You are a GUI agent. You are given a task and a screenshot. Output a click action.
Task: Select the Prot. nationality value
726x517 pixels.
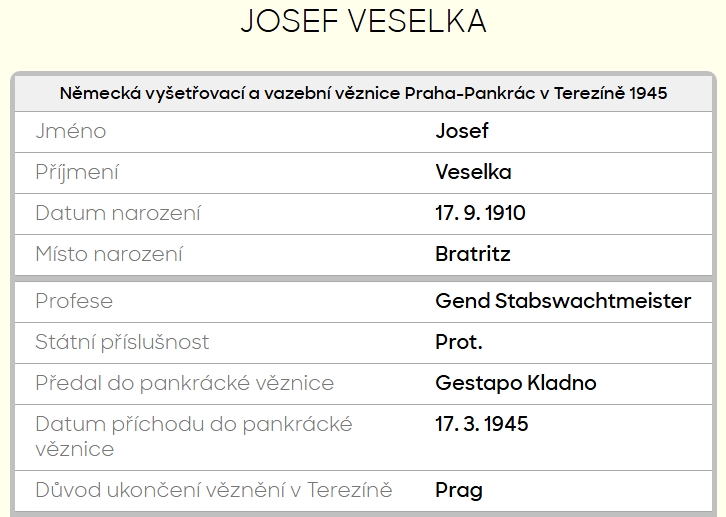point(459,342)
